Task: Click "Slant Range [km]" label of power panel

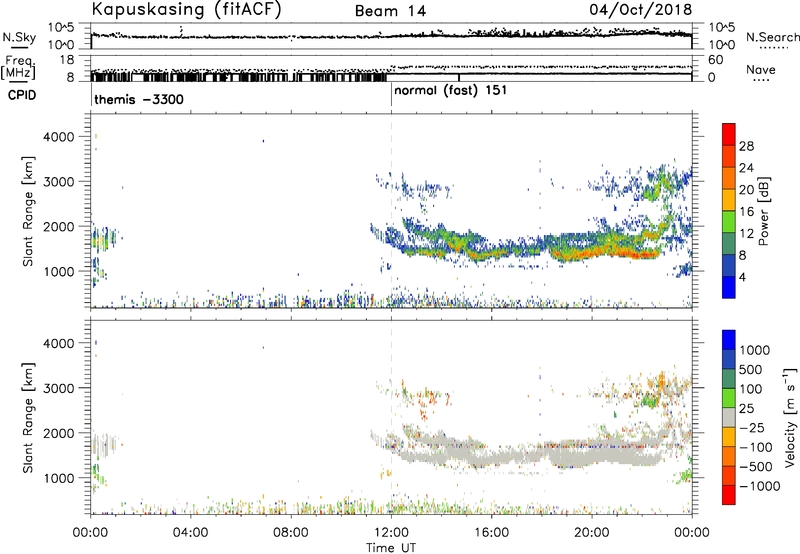Action: (x=28, y=211)
